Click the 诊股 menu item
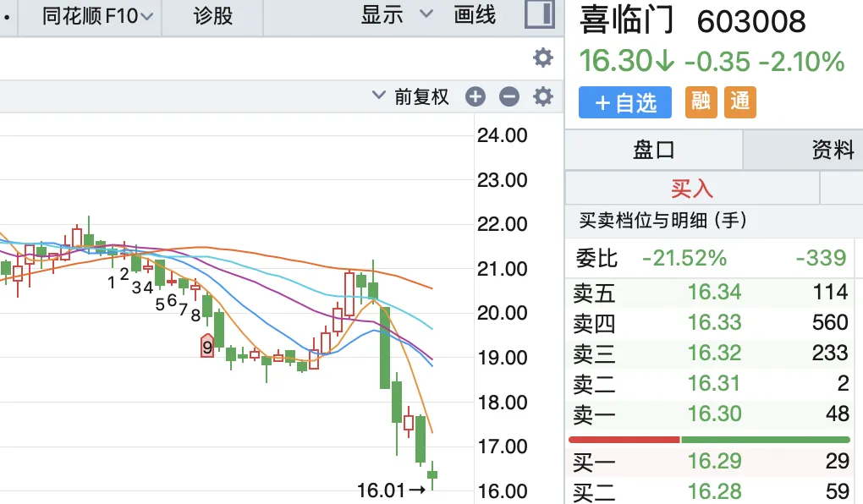This screenshot has height=504, width=863. point(212,15)
